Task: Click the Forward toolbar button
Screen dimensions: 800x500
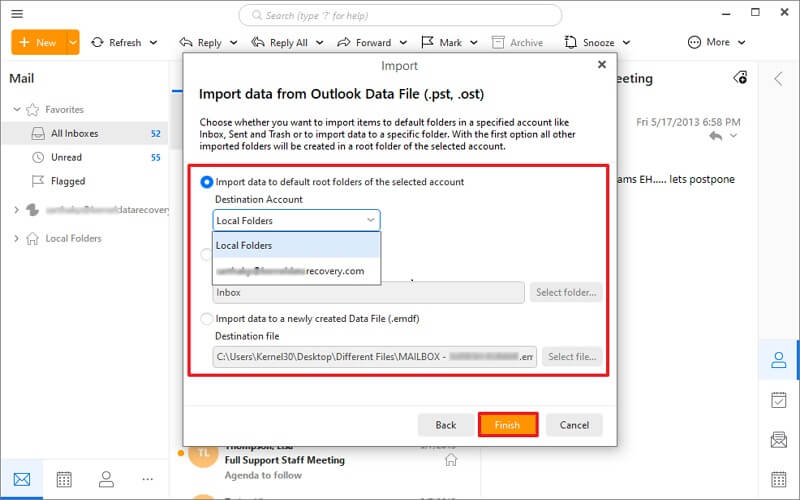Action: [364, 42]
